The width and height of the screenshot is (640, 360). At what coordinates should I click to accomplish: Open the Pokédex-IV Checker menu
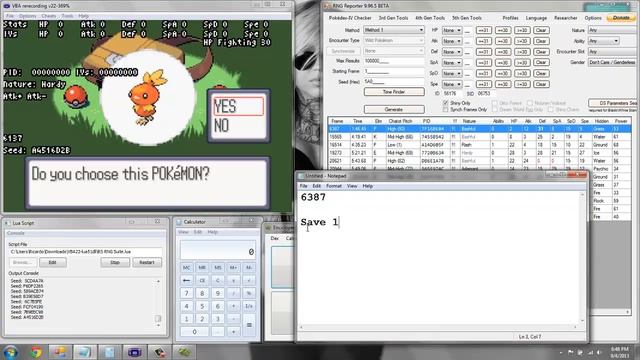pos(350,18)
